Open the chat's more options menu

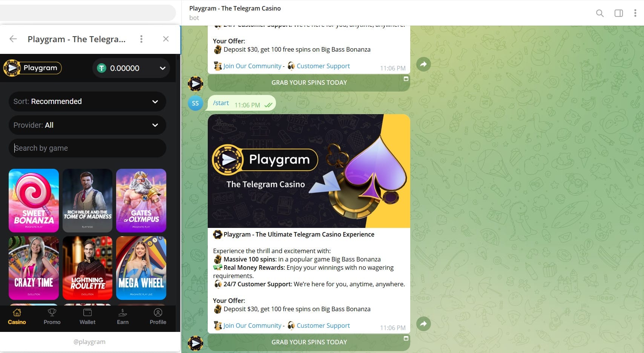click(x=635, y=13)
